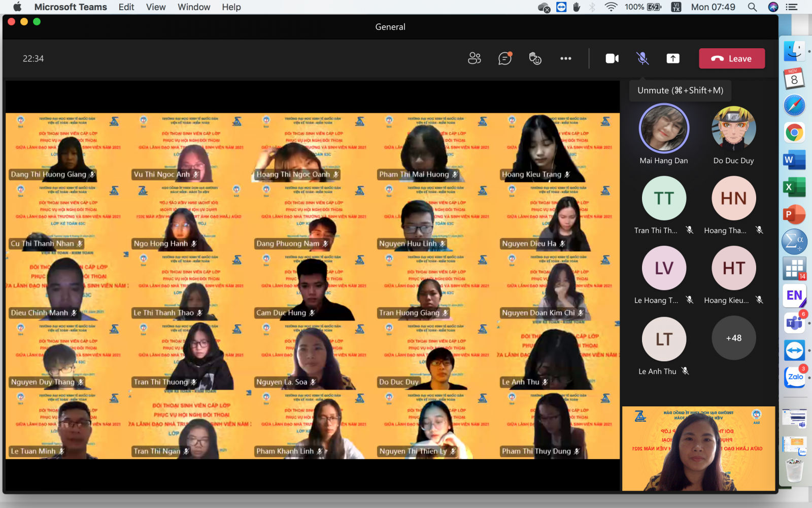The height and width of the screenshot is (508, 812).
Task: Select Mai Hang Dan's participant avatar
Action: click(x=664, y=129)
